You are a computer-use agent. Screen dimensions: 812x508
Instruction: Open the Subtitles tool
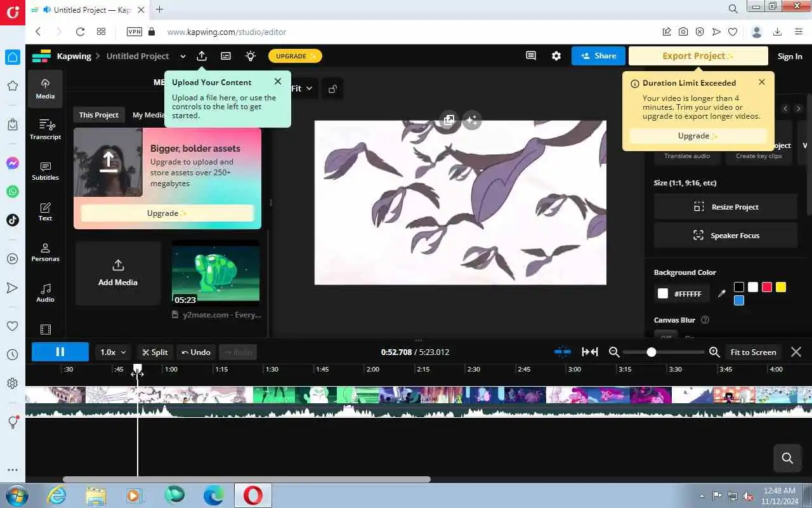45,171
